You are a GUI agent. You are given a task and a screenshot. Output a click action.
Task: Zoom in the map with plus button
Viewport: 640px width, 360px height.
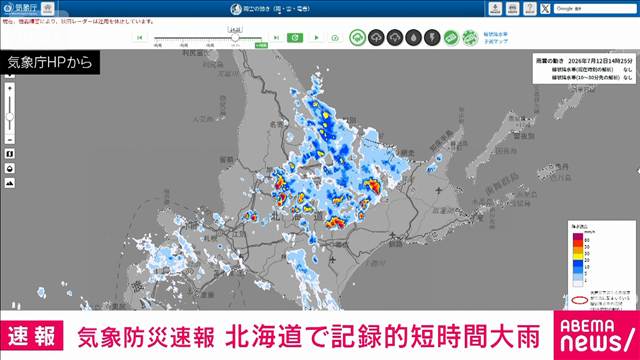10,88
